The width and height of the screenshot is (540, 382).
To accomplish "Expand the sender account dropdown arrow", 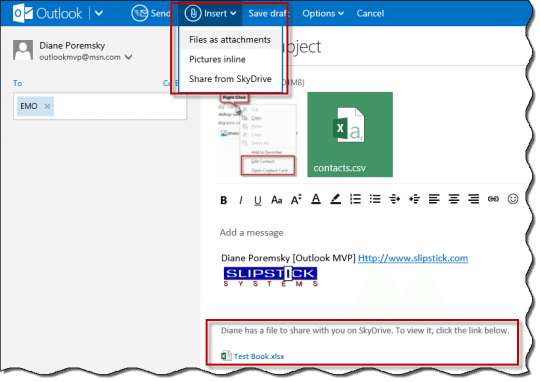I will (128, 57).
